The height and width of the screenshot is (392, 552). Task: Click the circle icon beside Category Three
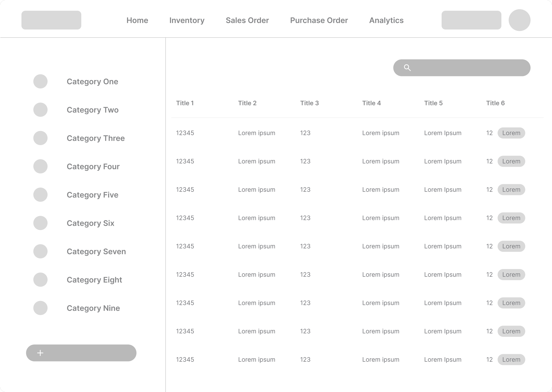(x=40, y=138)
